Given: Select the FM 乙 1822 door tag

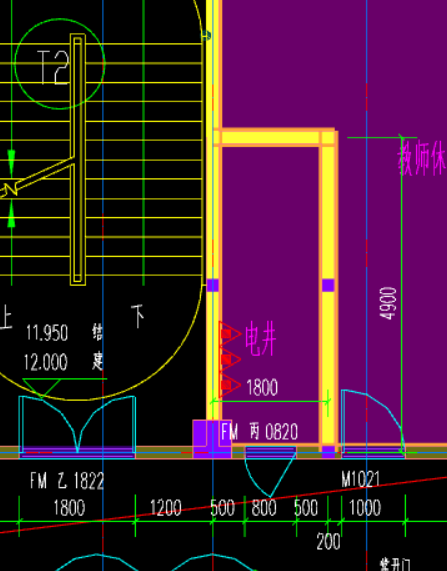Looking at the screenshot, I should pyautogui.click(x=67, y=481).
